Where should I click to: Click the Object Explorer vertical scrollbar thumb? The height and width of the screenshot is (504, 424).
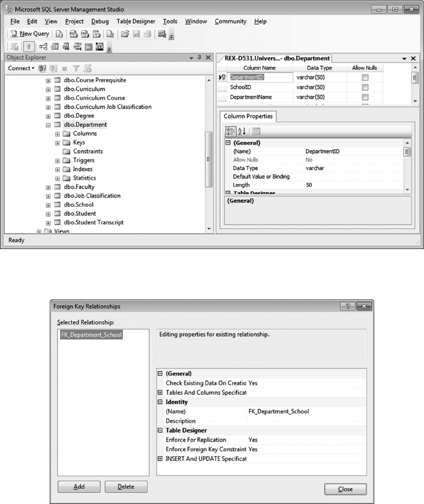point(208,159)
